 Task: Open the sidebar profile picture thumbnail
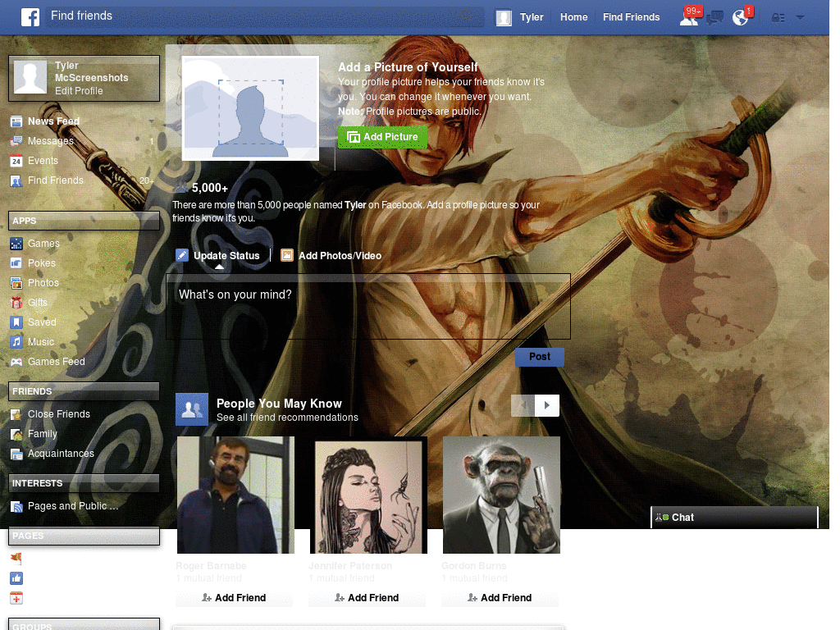click(30, 77)
